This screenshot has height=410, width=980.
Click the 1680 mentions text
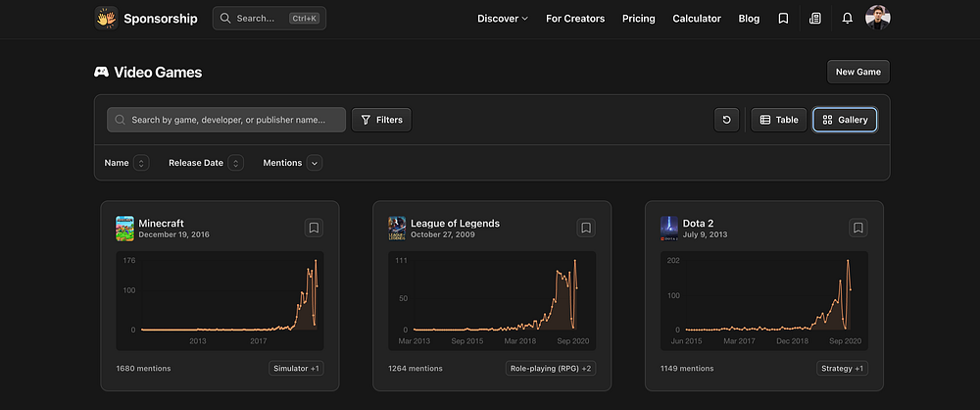143,369
